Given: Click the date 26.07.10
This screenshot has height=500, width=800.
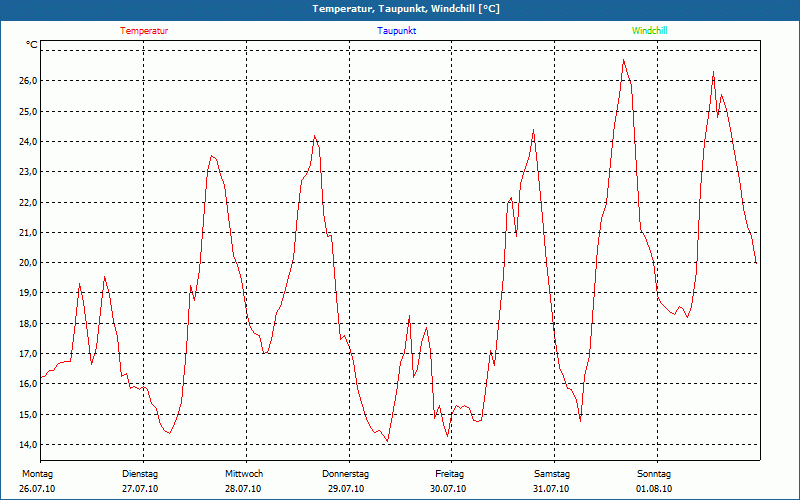Looking at the screenshot, I should click(37, 489).
